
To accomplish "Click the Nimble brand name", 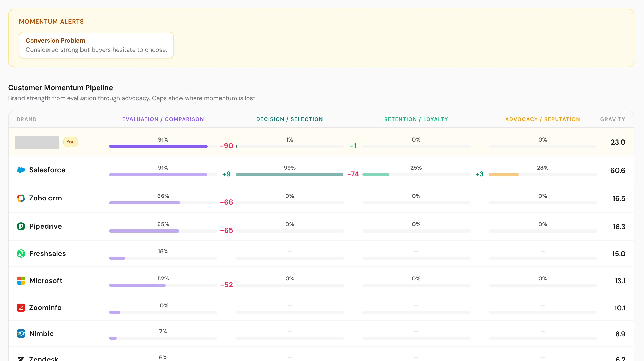I will (x=41, y=334).
